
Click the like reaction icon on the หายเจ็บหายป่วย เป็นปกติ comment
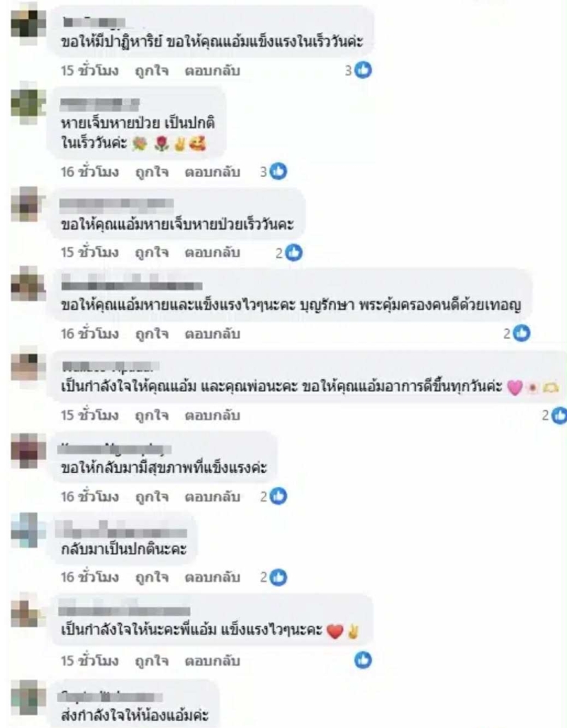[x=278, y=172]
